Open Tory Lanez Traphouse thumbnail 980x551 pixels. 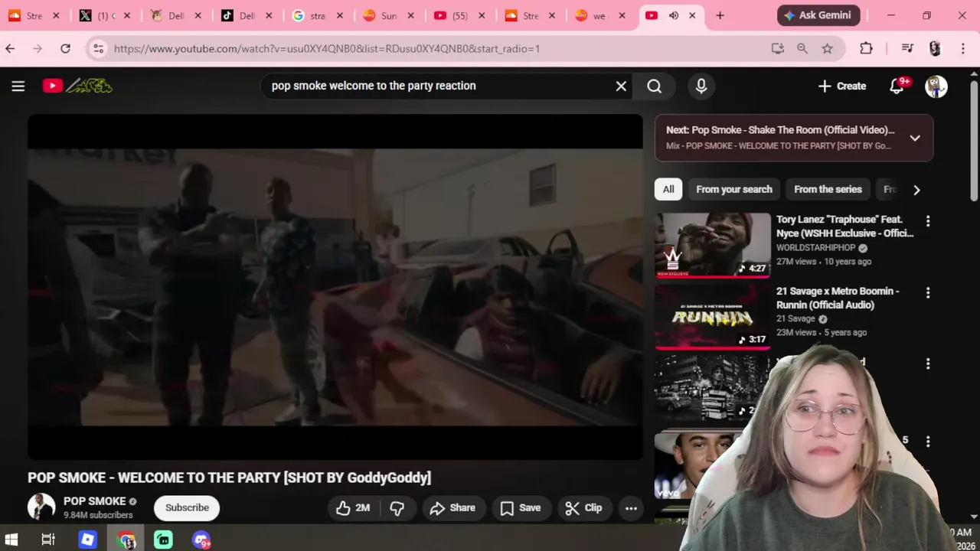click(713, 245)
